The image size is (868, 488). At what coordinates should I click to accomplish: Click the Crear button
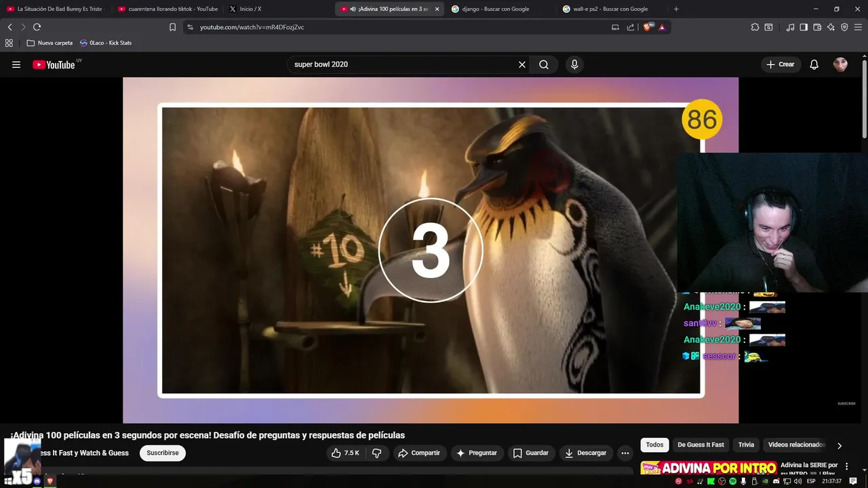781,64
